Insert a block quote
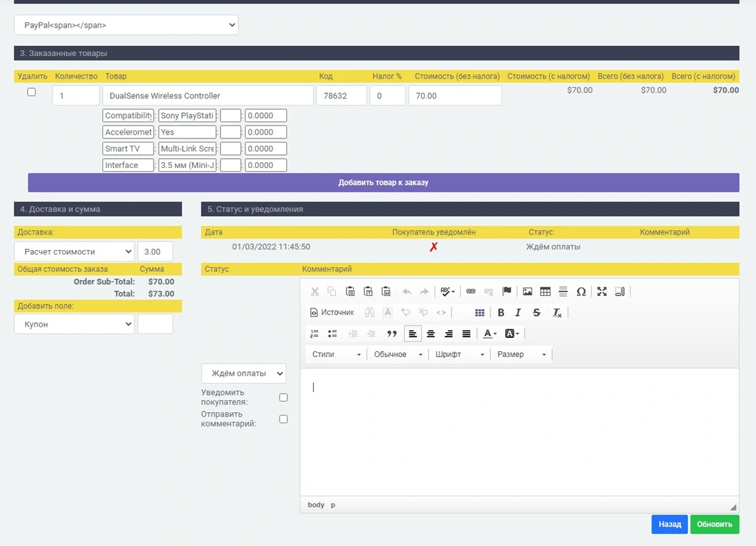The width and height of the screenshot is (756, 546). 392,333
